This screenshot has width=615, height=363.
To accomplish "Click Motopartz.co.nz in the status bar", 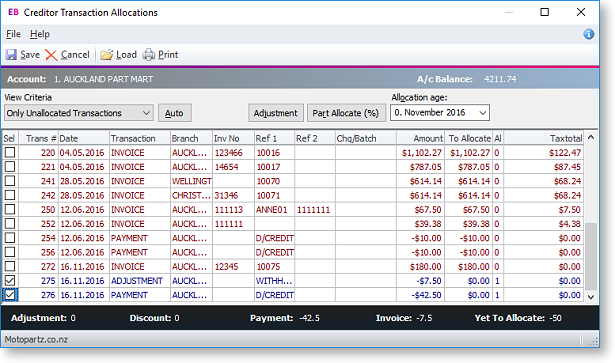I will tap(36, 339).
